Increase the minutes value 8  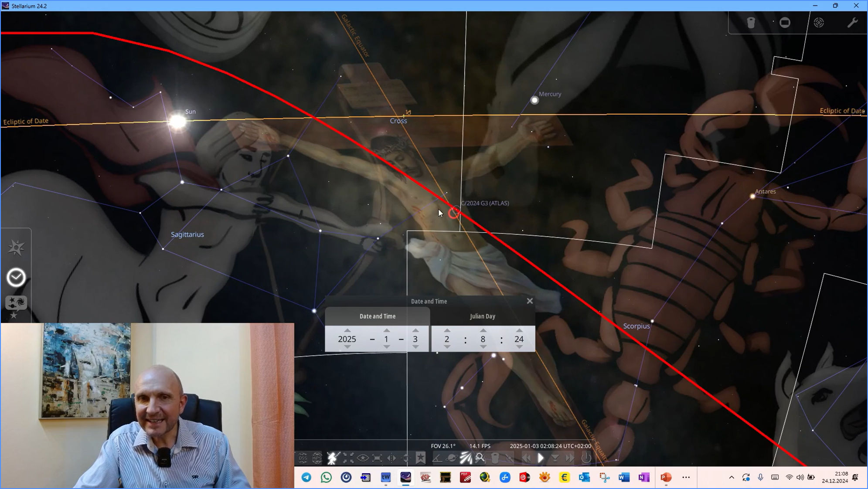[483, 330]
